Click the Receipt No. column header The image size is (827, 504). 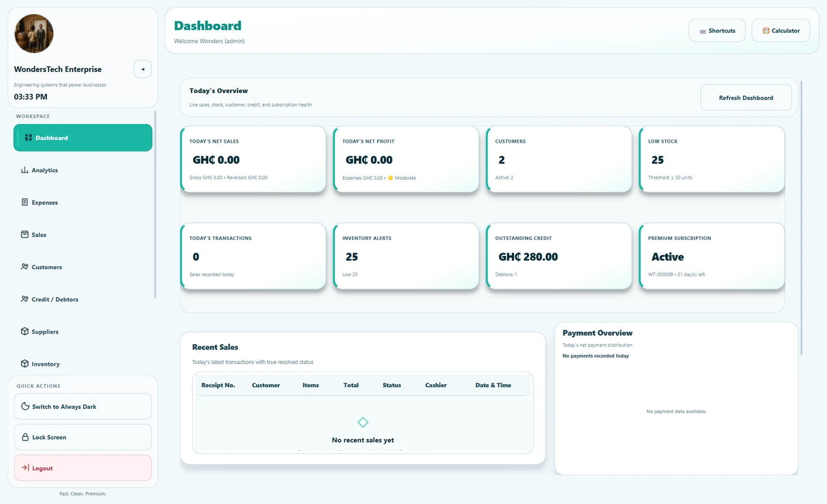[218, 385]
